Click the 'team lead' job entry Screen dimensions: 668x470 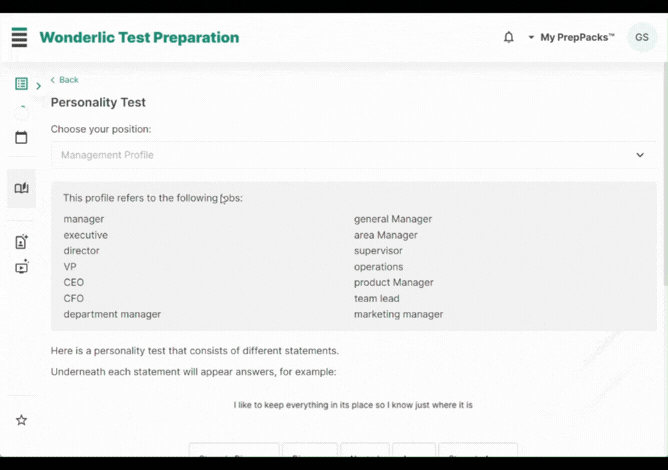pyautogui.click(x=377, y=298)
